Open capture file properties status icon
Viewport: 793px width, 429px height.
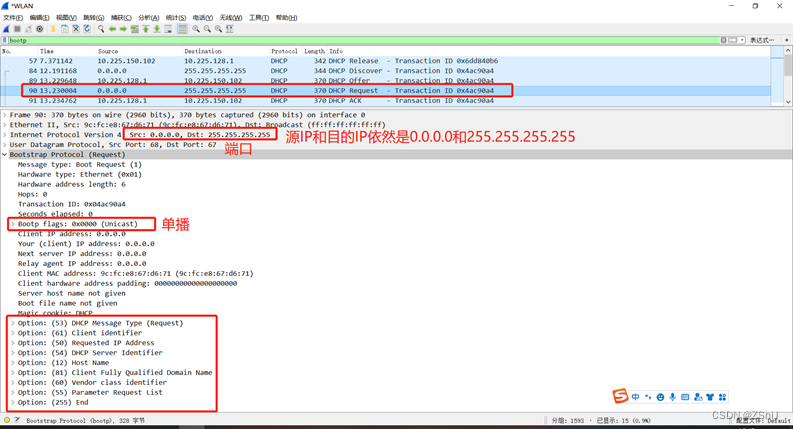coord(17,420)
